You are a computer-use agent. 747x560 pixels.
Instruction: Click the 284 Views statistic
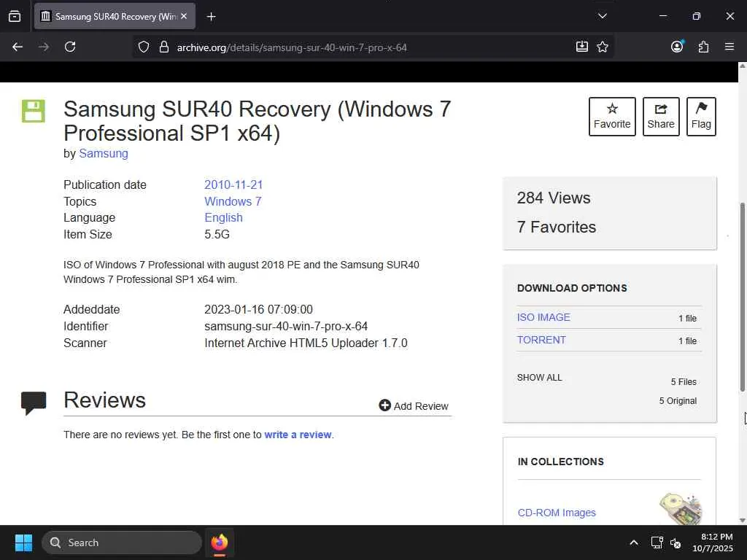(x=554, y=198)
